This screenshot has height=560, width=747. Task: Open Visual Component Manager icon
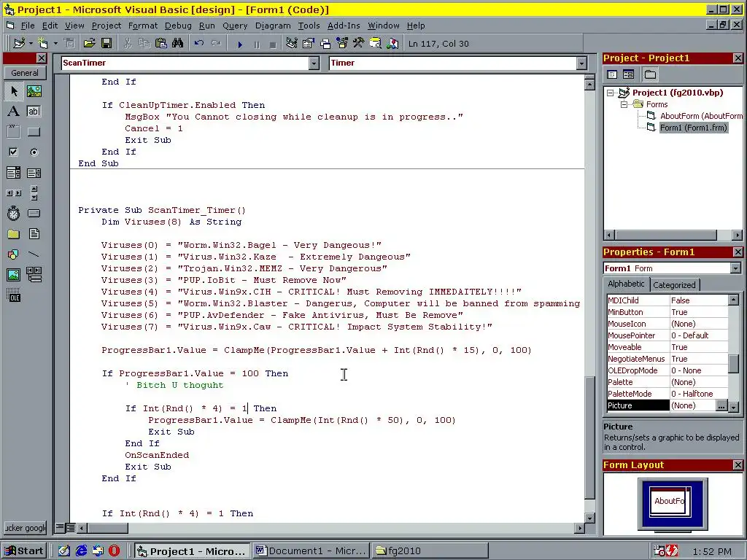pyautogui.click(x=392, y=44)
